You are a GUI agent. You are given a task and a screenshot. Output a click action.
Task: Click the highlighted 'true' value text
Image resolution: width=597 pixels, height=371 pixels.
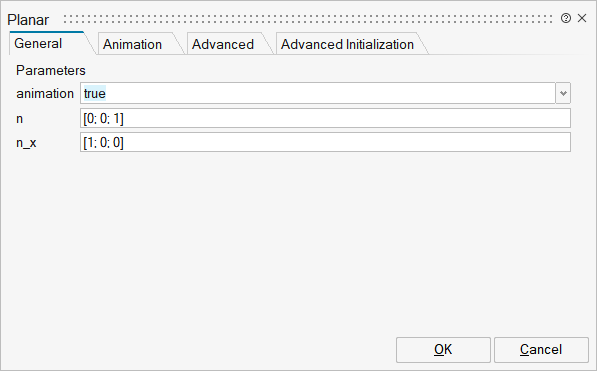94,93
